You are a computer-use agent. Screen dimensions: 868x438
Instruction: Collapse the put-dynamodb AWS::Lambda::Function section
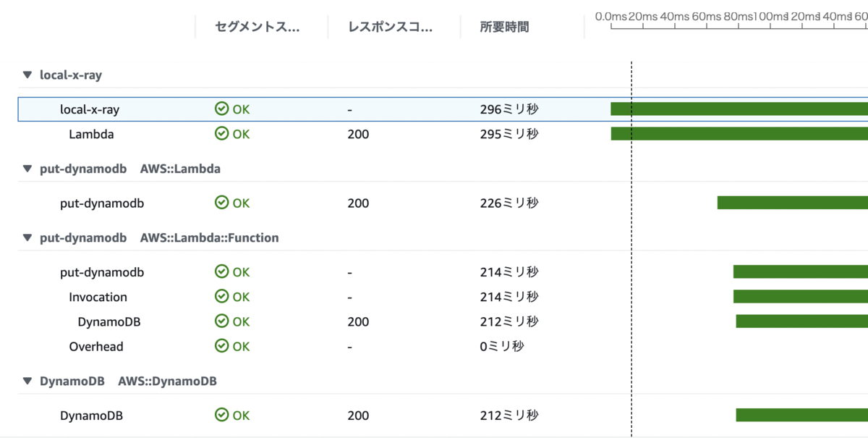click(x=27, y=237)
